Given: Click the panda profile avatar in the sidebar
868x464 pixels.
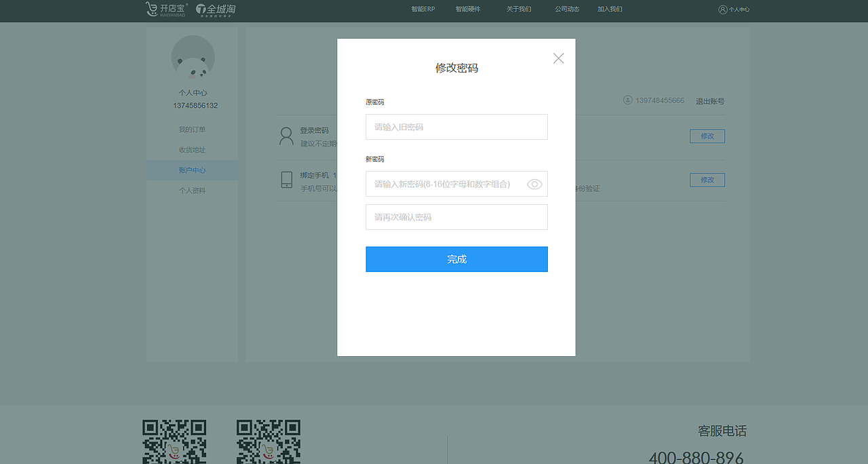Looking at the screenshot, I should pos(193,58).
